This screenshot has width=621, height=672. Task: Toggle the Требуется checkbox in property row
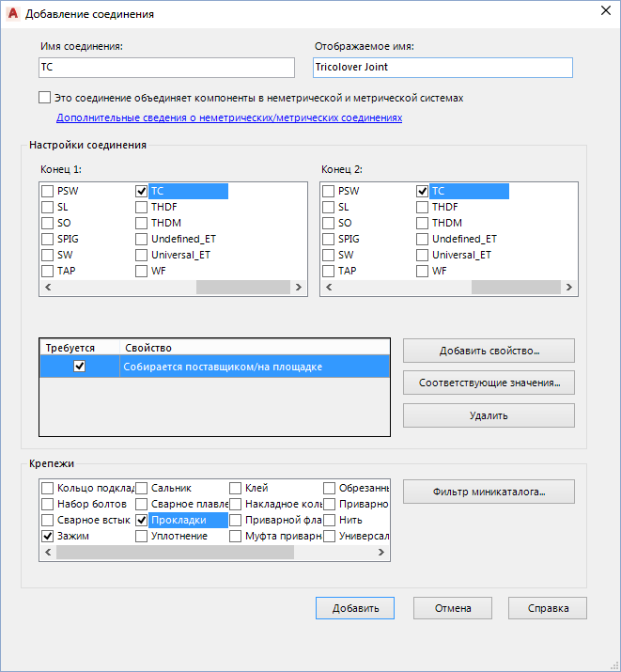80,367
